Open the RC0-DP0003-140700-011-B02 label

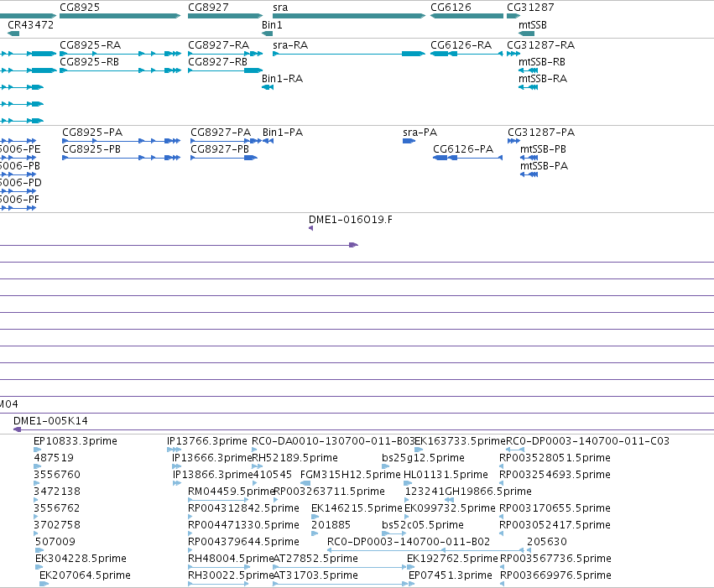[x=409, y=542]
